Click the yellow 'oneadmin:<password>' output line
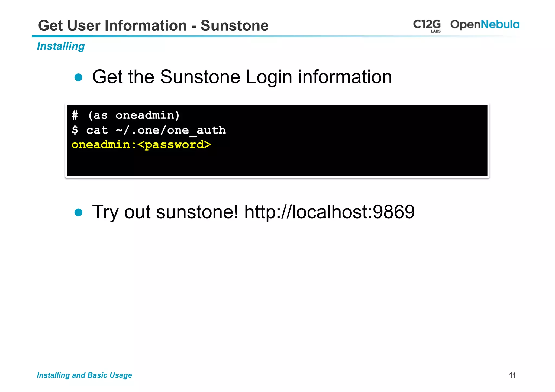555x392 pixels. 141,145
